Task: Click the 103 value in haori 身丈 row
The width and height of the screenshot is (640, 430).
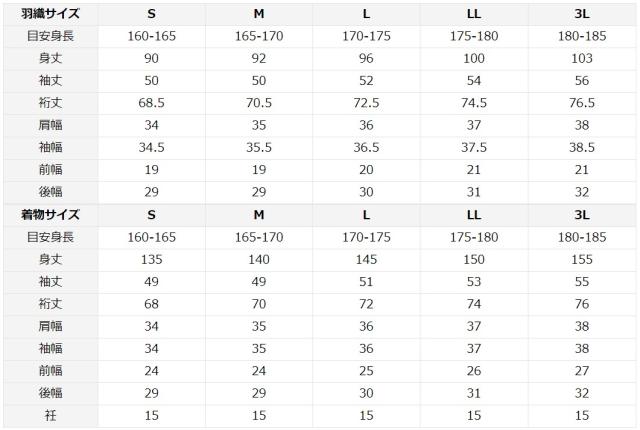Action: click(581, 59)
